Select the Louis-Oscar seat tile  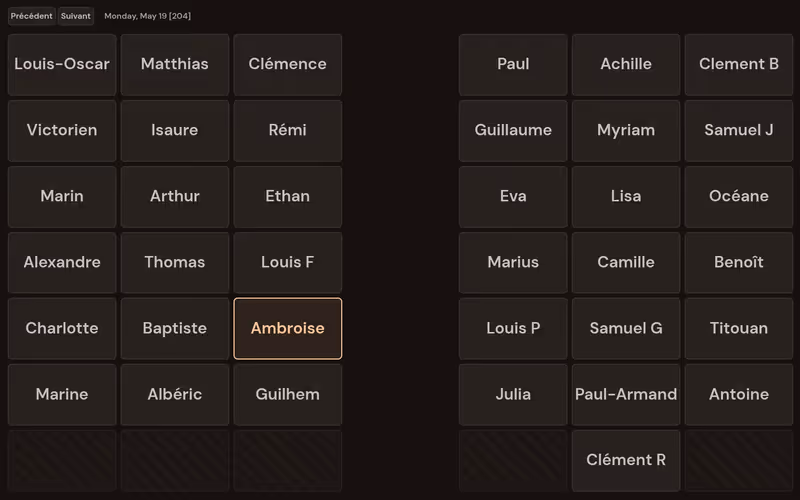pos(62,65)
